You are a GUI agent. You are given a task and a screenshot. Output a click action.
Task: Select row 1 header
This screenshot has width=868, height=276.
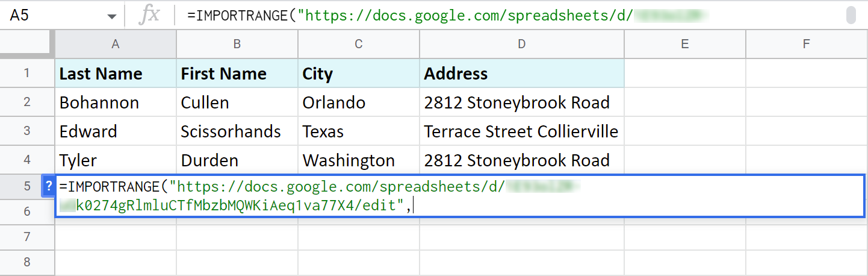coord(27,74)
